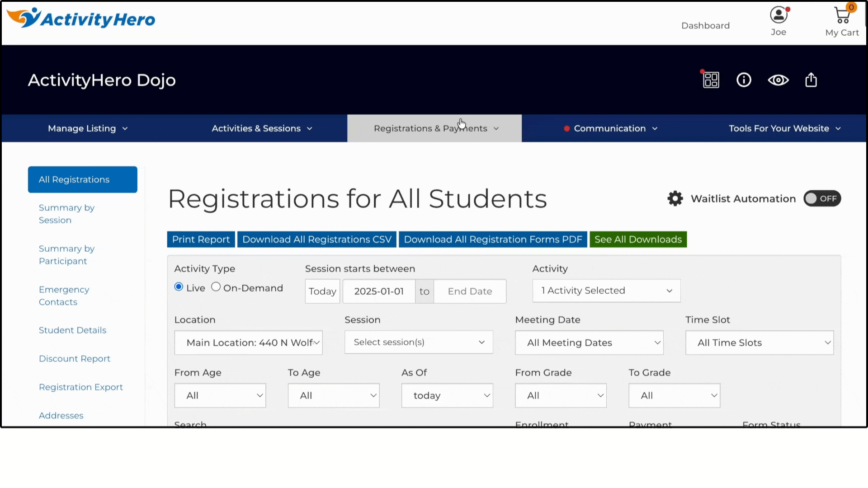Image resolution: width=868 pixels, height=488 pixels.
Task: Click the Today date button
Action: pyautogui.click(x=322, y=291)
